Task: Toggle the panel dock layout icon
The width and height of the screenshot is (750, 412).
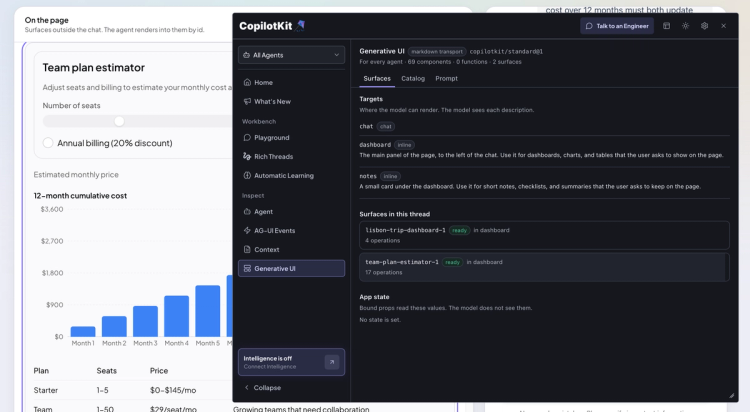Action: coord(666,26)
